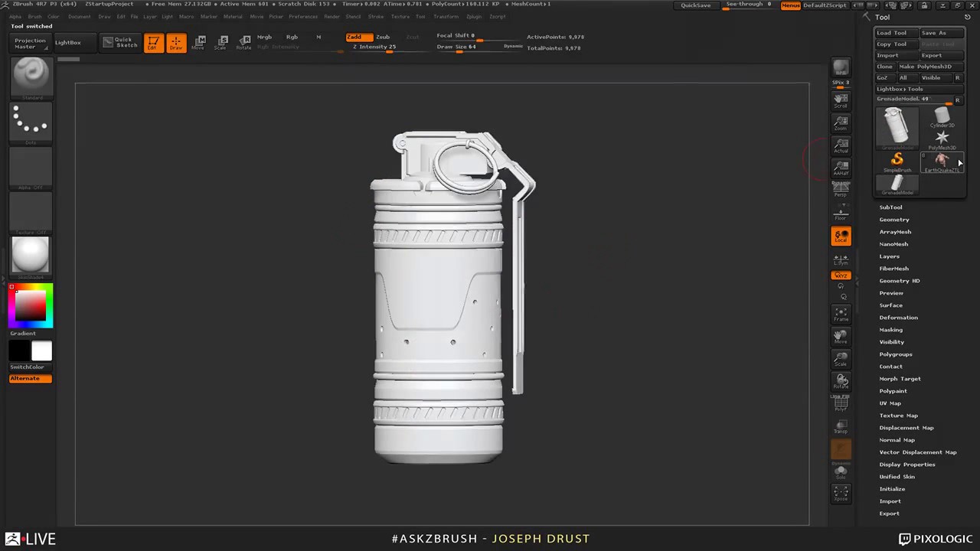This screenshot has height=551, width=980.
Task: Select the PolyMesh3D star tool icon
Action: [942, 138]
